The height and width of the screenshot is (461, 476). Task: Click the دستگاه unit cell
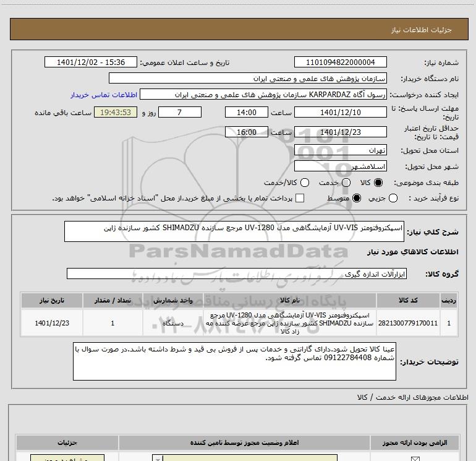point(172,323)
